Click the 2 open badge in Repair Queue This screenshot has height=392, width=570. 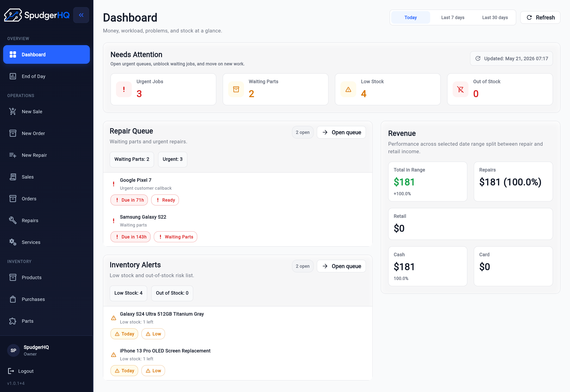pyautogui.click(x=303, y=132)
